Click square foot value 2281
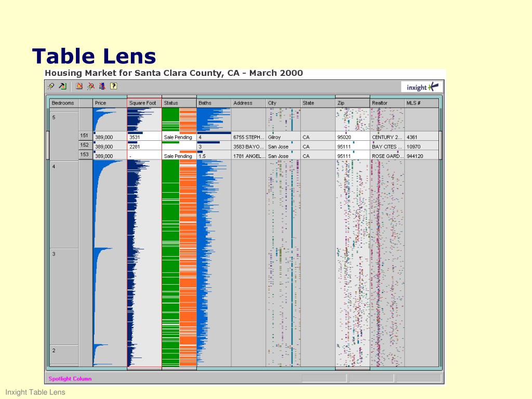This screenshot has width=532, height=399. click(x=135, y=147)
